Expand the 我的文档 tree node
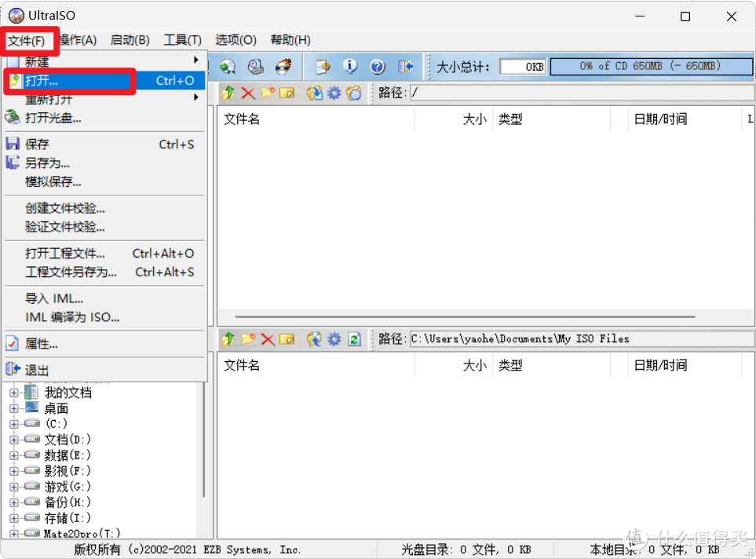 [x=14, y=393]
